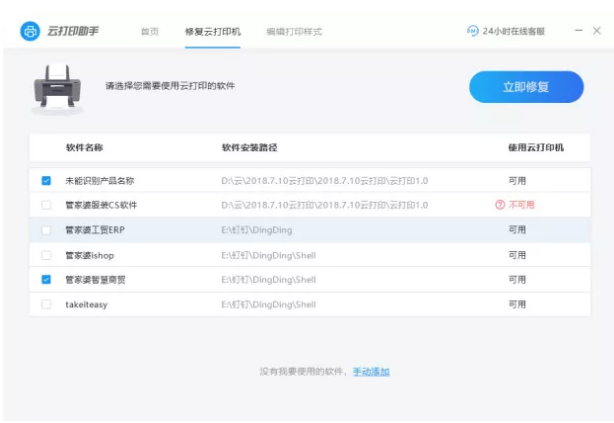Screen dimensions: 614x423
Task: Click 可用 status in 管家婆工贸ERP row
Action: 517,230
